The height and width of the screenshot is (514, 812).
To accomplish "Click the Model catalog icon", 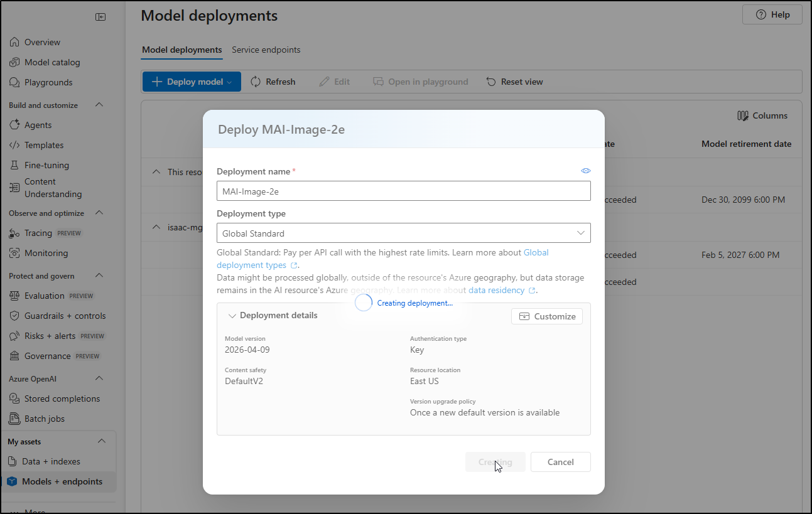I will [x=14, y=62].
